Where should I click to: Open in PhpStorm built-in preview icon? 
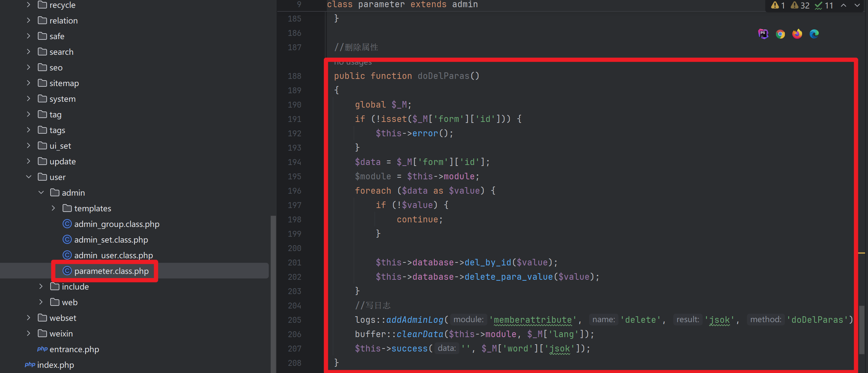[763, 34]
